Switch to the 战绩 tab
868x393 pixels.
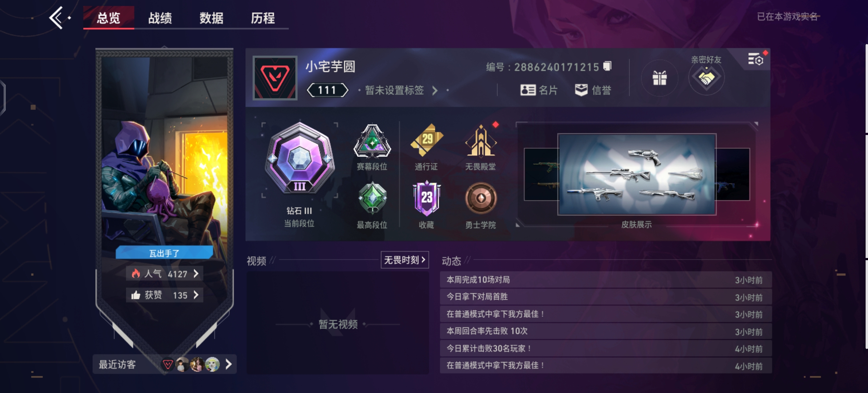[160, 18]
